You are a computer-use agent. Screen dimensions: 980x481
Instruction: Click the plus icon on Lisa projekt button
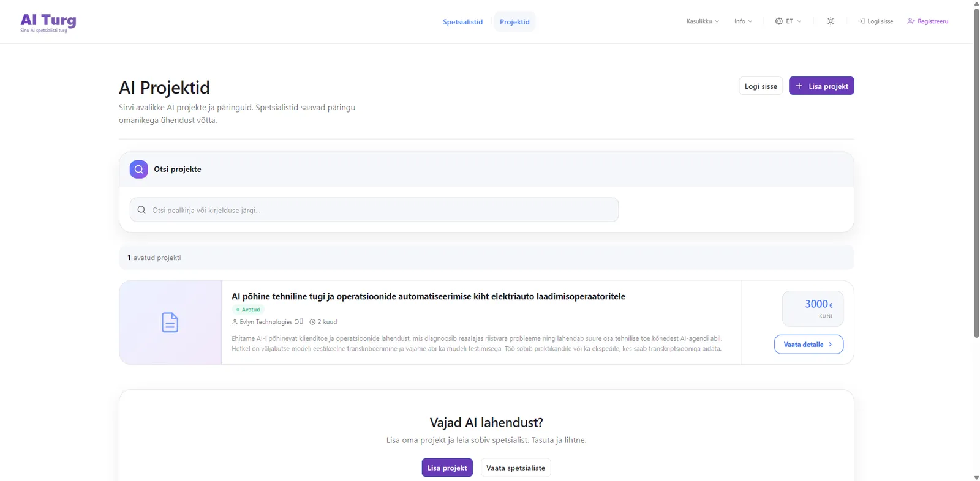(799, 86)
